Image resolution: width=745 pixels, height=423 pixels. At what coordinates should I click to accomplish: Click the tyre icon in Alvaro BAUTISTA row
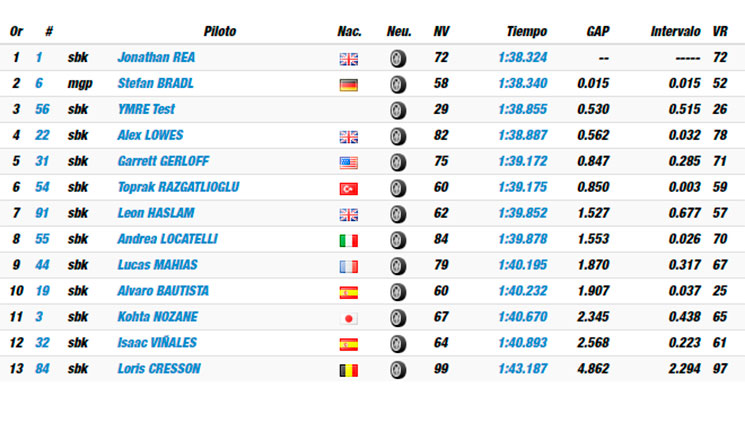(x=398, y=292)
